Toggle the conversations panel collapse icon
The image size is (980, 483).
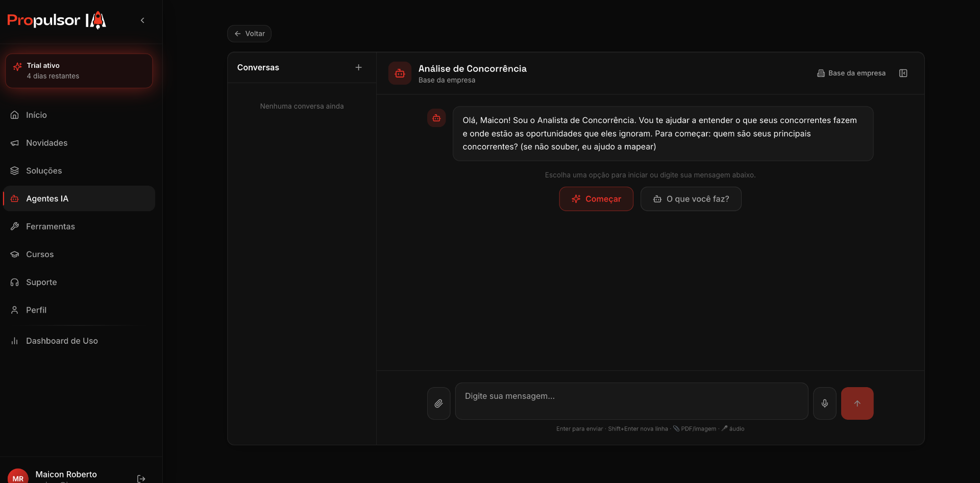903,73
